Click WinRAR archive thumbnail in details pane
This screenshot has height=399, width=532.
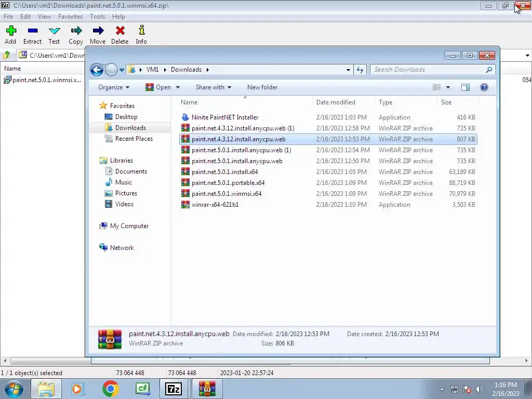pyautogui.click(x=110, y=339)
